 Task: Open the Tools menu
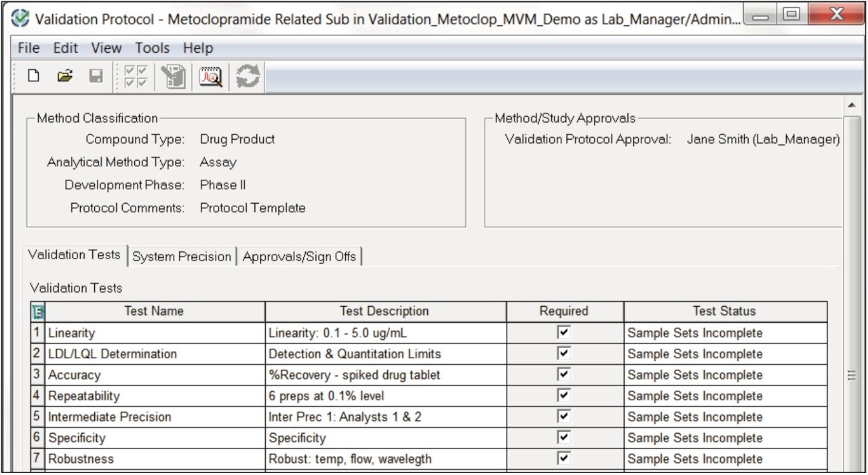tap(152, 47)
